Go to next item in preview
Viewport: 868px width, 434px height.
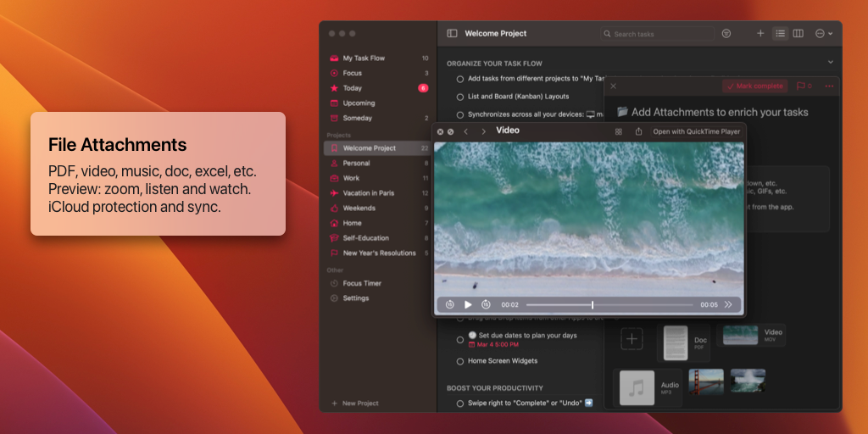coord(484,131)
